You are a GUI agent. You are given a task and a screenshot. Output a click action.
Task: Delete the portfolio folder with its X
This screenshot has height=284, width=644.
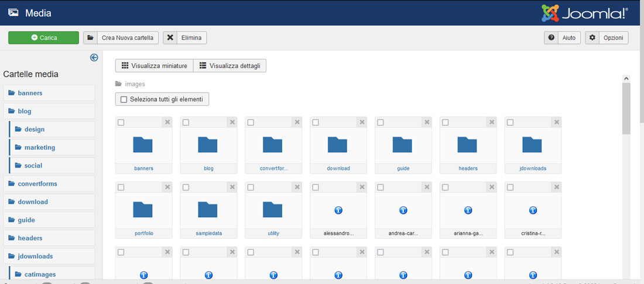pyautogui.click(x=167, y=187)
